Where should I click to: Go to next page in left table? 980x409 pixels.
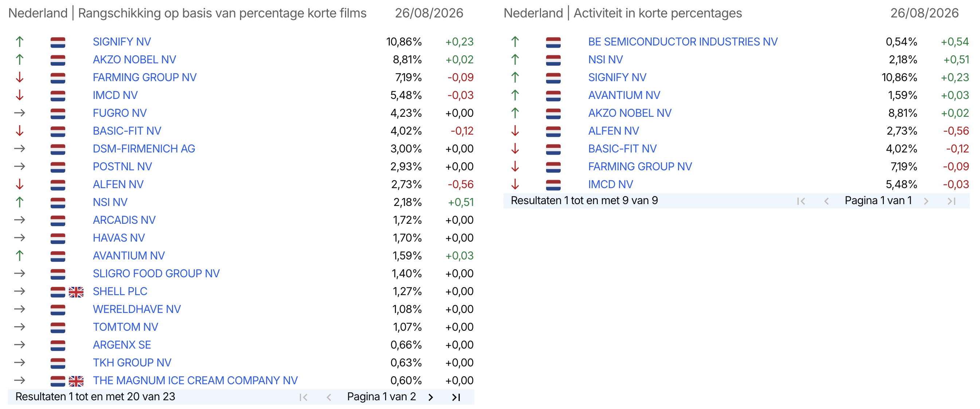430,397
